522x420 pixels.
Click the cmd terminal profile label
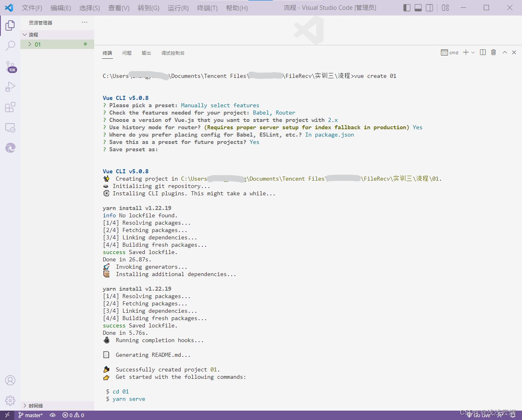[450, 53]
